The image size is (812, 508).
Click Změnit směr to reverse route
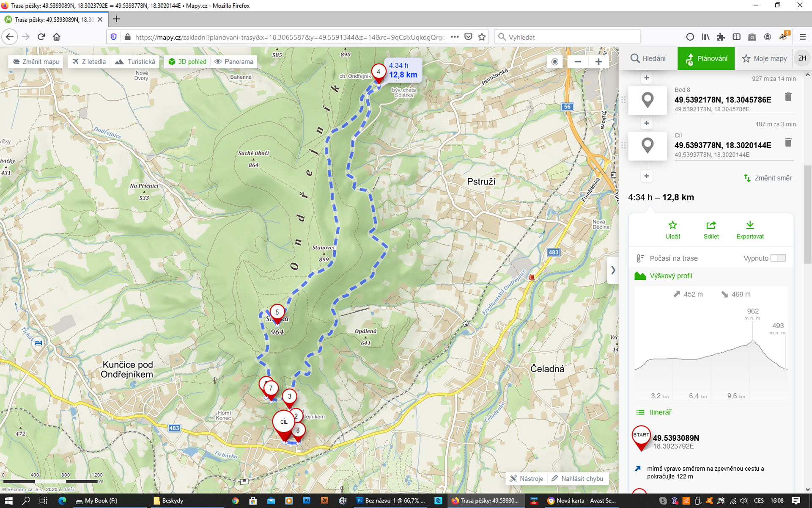pyautogui.click(x=768, y=178)
